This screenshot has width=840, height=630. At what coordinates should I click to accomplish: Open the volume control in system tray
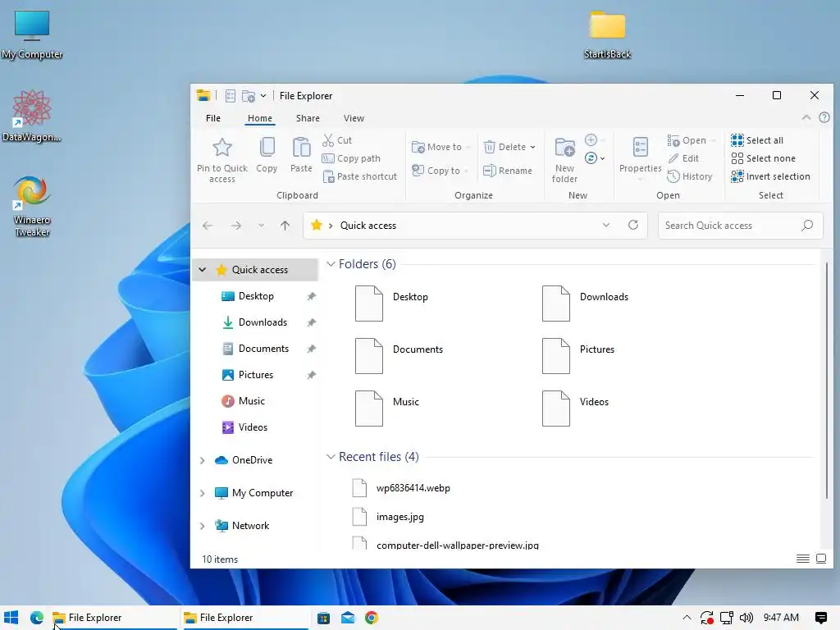point(746,618)
